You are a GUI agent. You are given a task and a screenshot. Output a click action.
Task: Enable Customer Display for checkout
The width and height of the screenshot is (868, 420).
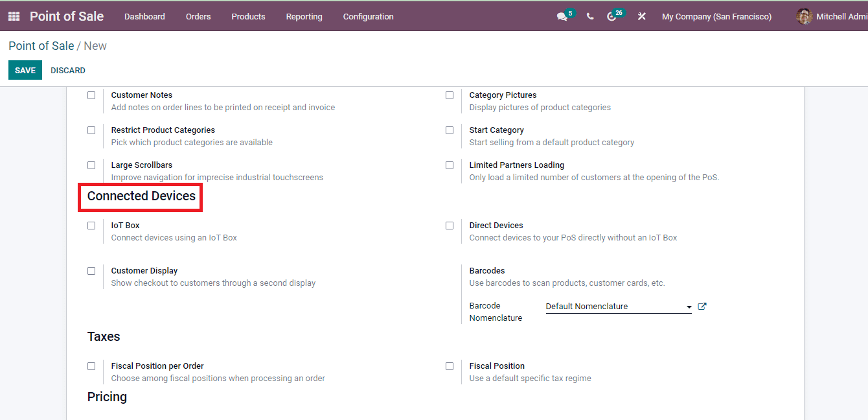(x=91, y=270)
